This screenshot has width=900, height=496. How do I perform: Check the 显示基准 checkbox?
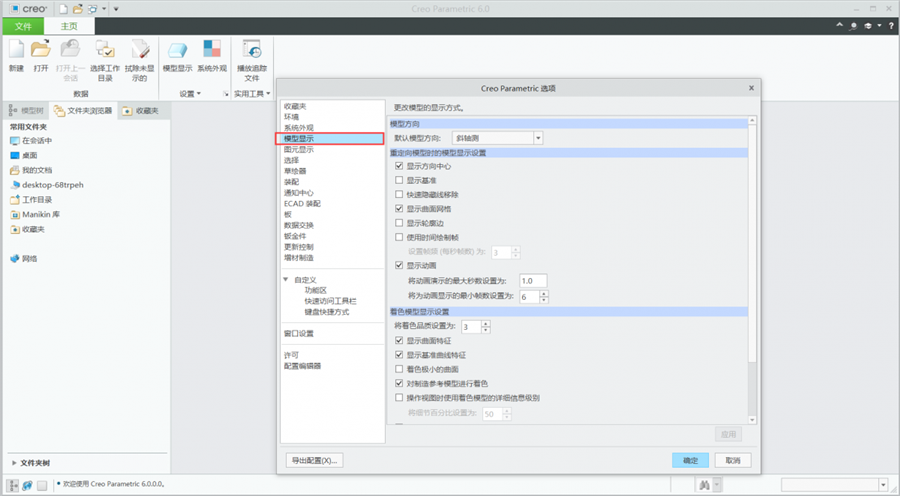pos(399,180)
